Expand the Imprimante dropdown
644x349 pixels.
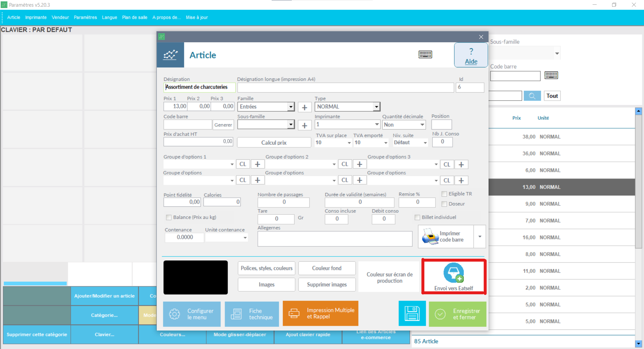377,124
